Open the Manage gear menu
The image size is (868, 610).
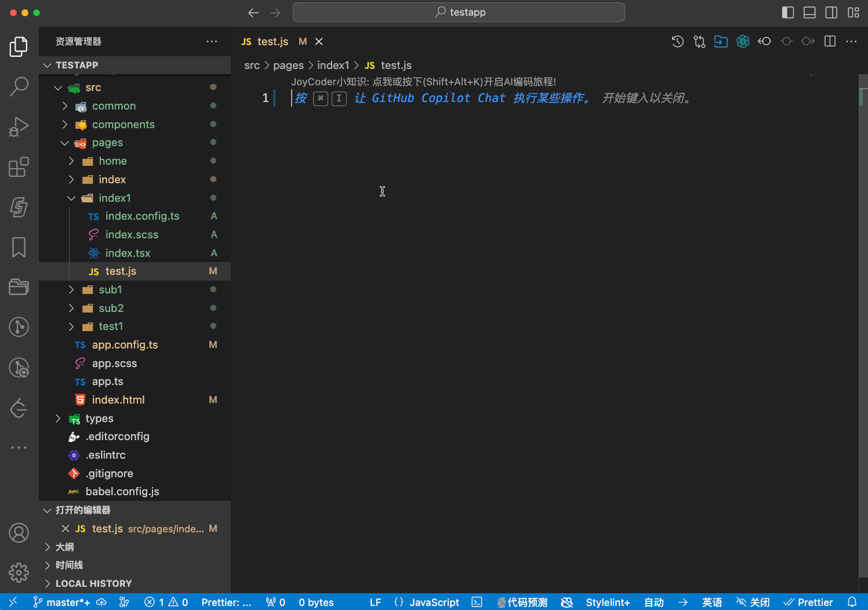[x=19, y=572]
